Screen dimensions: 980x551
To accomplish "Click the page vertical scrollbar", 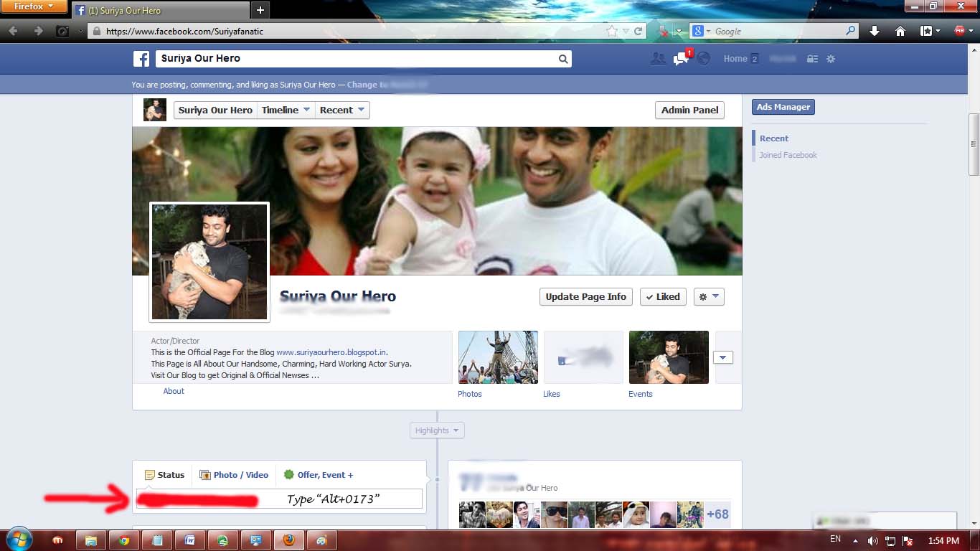I will tap(974, 143).
